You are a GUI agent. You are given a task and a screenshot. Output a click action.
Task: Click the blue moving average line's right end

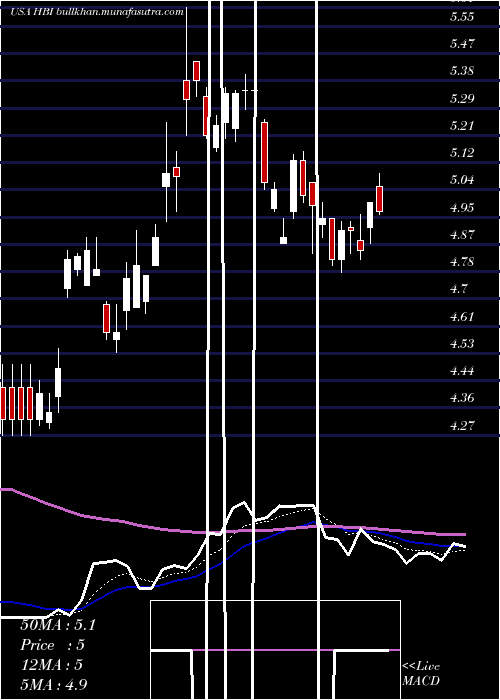(x=462, y=546)
